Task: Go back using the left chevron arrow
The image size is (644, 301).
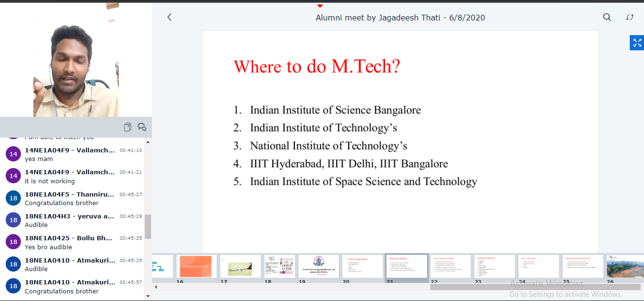Action: pyautogui.click(x=169, y=18)
